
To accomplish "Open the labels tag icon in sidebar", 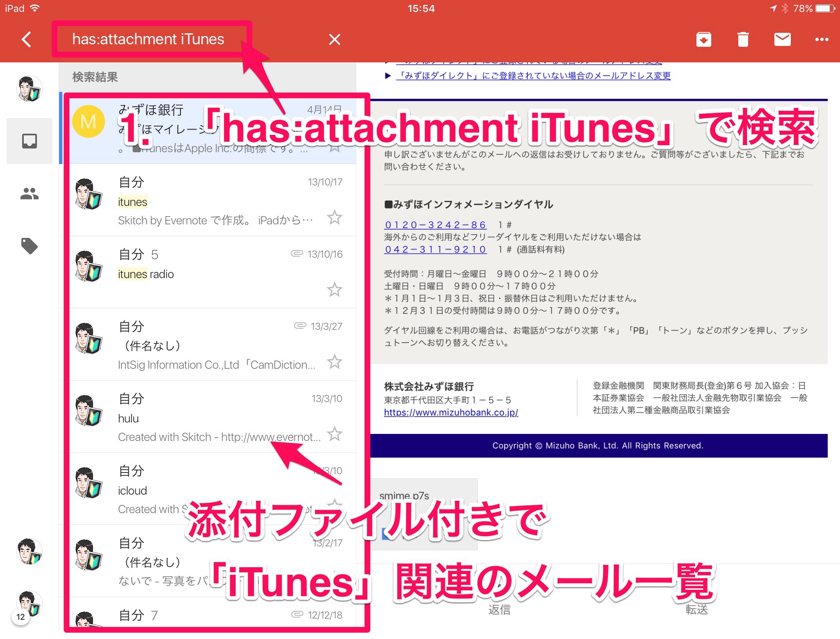I will click(30, 246).
